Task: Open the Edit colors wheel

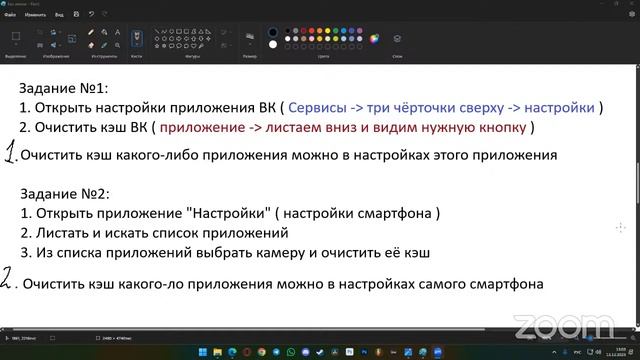Action: [x=374, y=39]
